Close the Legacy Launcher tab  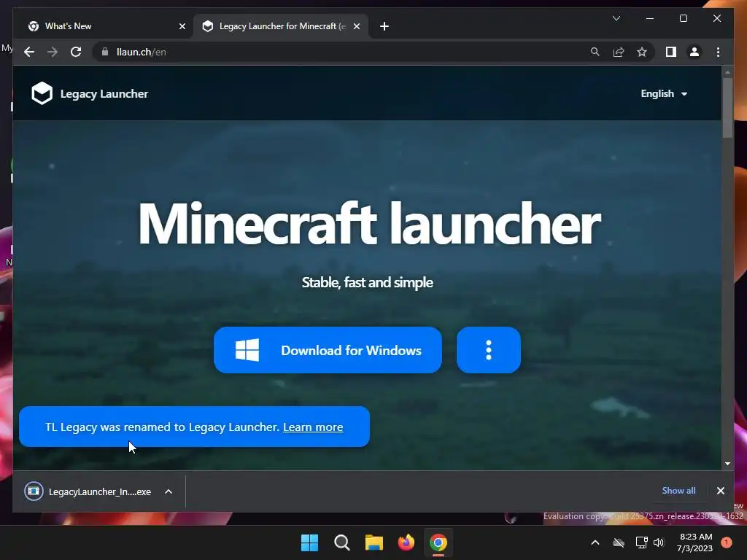click(356, 26)
